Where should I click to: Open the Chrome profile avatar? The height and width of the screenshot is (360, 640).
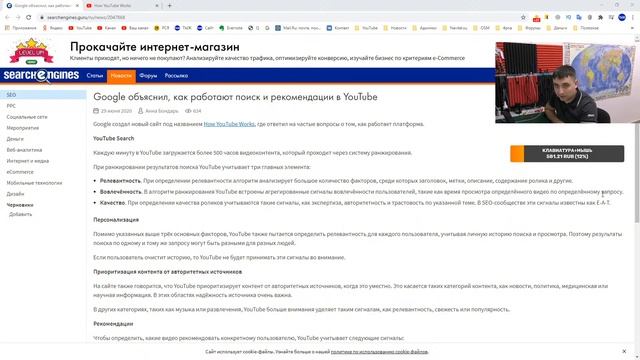tap(622, 17)
